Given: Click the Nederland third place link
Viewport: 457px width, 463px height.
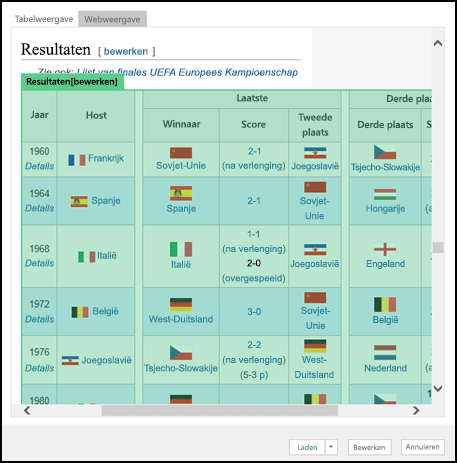Looking at the screenshot, I should (385, 368).
